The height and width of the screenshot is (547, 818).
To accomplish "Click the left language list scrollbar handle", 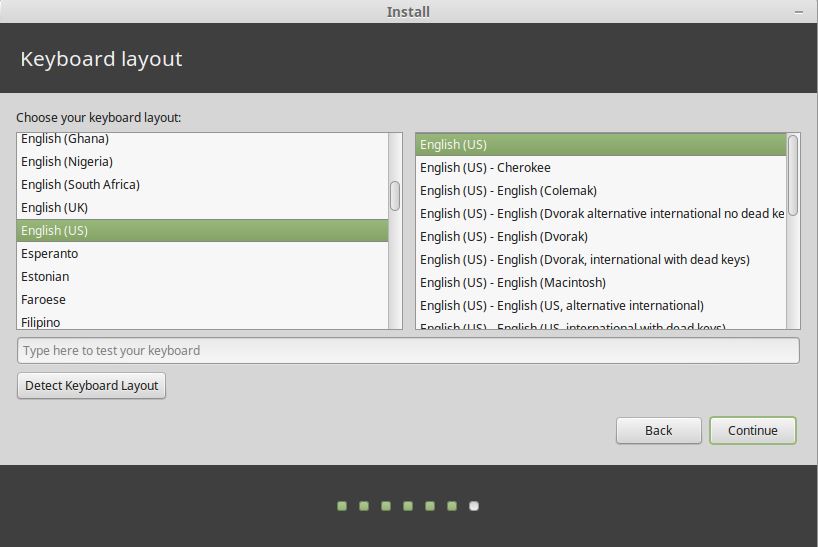I will (395, 196).
